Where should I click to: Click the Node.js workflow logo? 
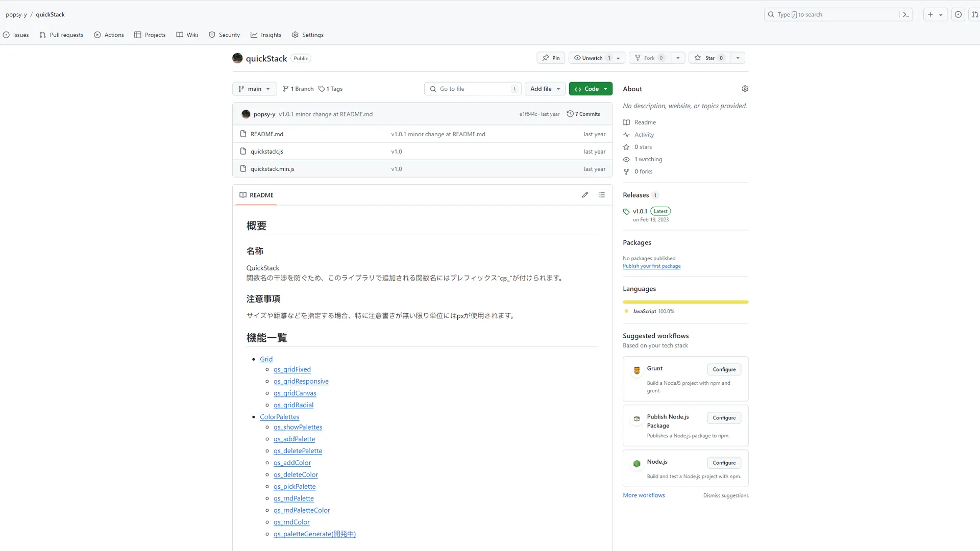pos(636,464)
